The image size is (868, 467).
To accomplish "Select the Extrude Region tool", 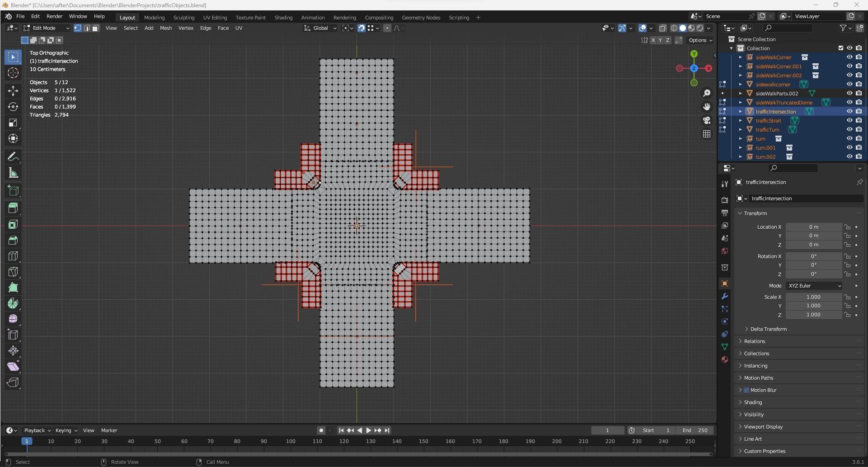I will click(13, 208).
